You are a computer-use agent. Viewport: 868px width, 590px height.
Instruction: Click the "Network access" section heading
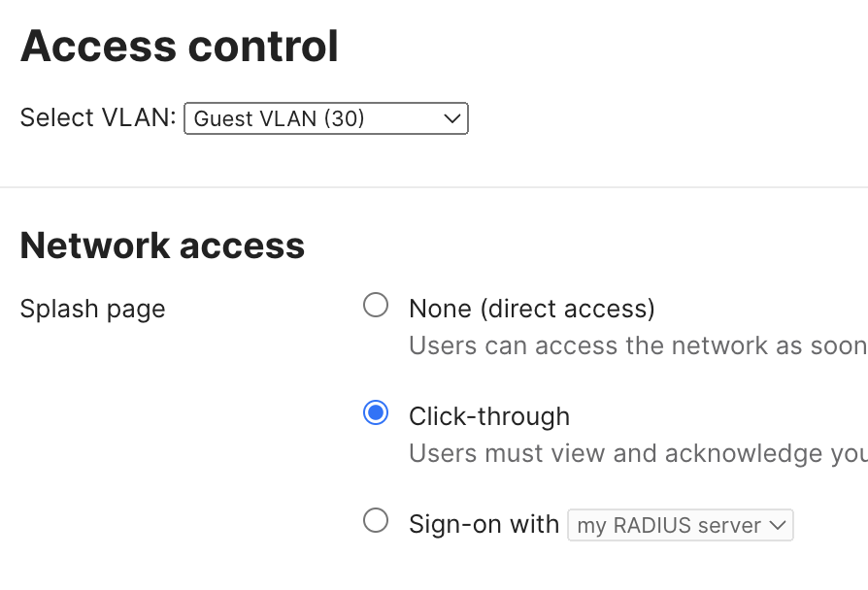click(162, 246)
